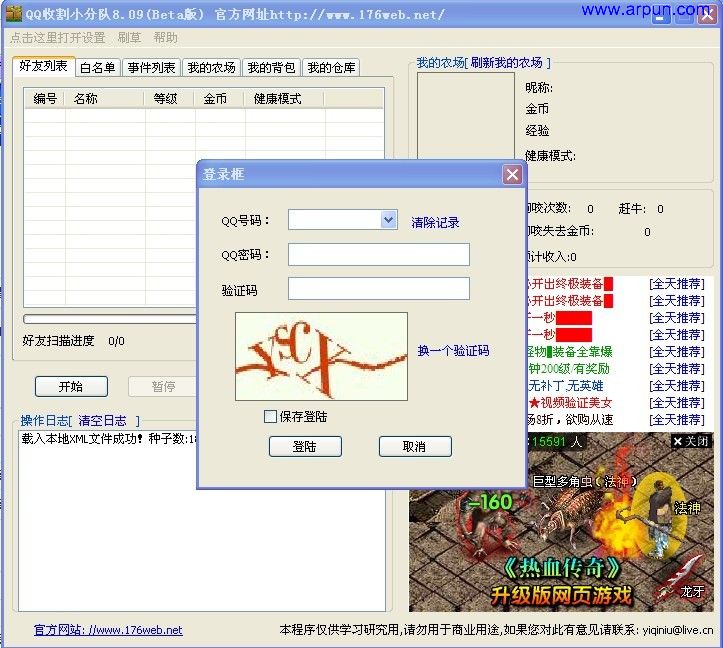This screenshot has height=648, width=723.
Task: Click the 验证码 input field
Action: click(378, 289)
